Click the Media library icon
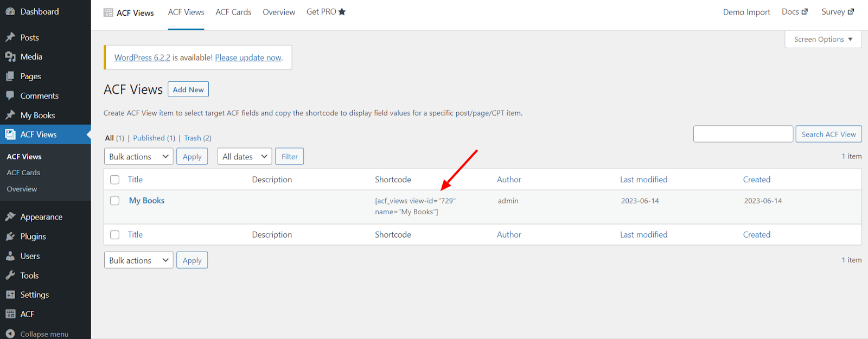 (x=10, y=56)
